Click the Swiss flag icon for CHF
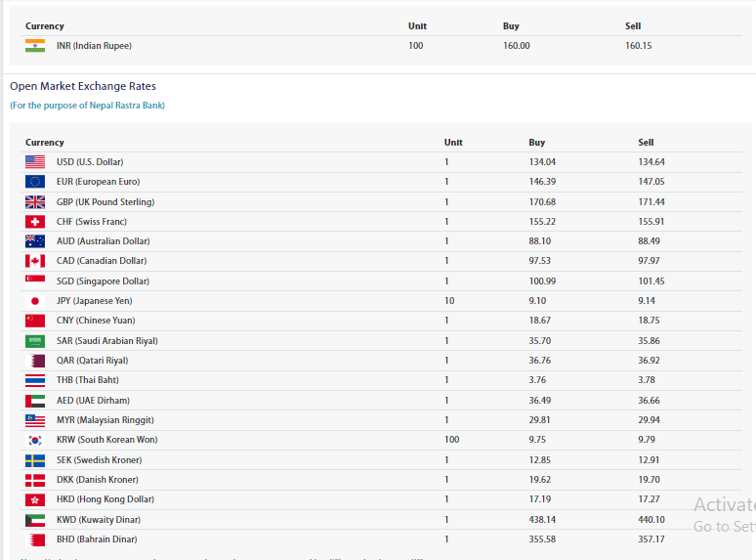756x560 pixels. (x=35, y=222)
